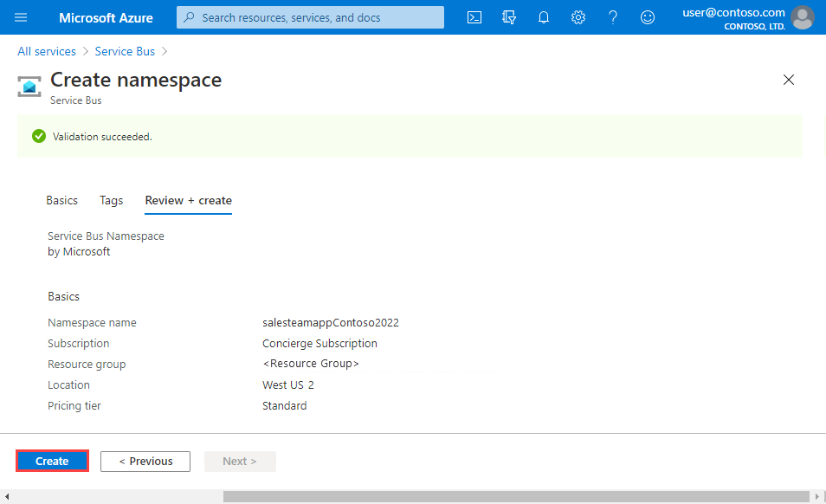Click the scrollbar right arrow
The image size is (826, 504).
tap(817, 496)
